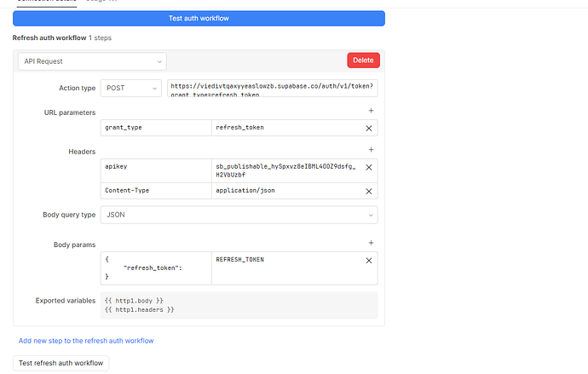The width and height of the screenshot is (588, 374).
Task: Edit the grant_type parameter key field
Action: pos(154,128)
